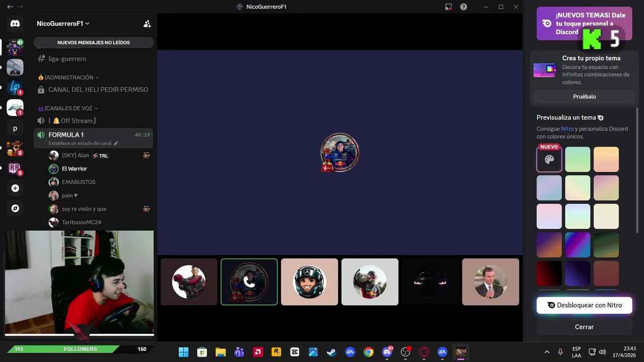Select the green-outlined speaking participant tile

pyautogui.click(x=249, y=282)
